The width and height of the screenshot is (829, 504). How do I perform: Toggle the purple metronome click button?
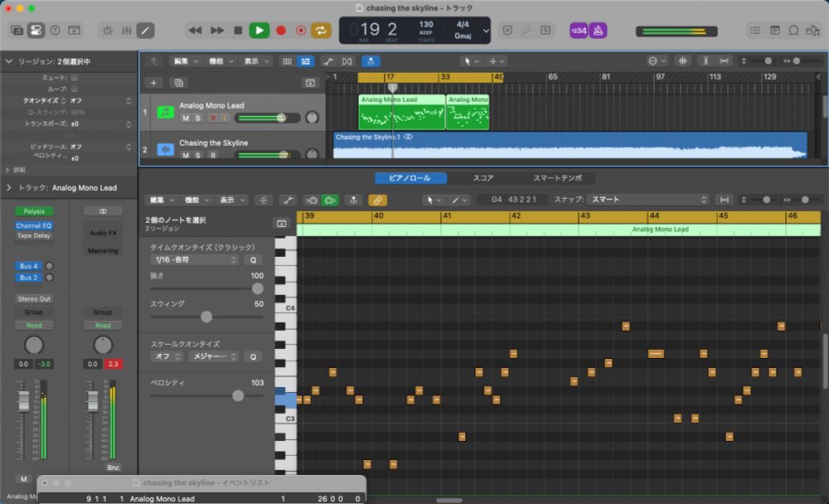[598, 31]
